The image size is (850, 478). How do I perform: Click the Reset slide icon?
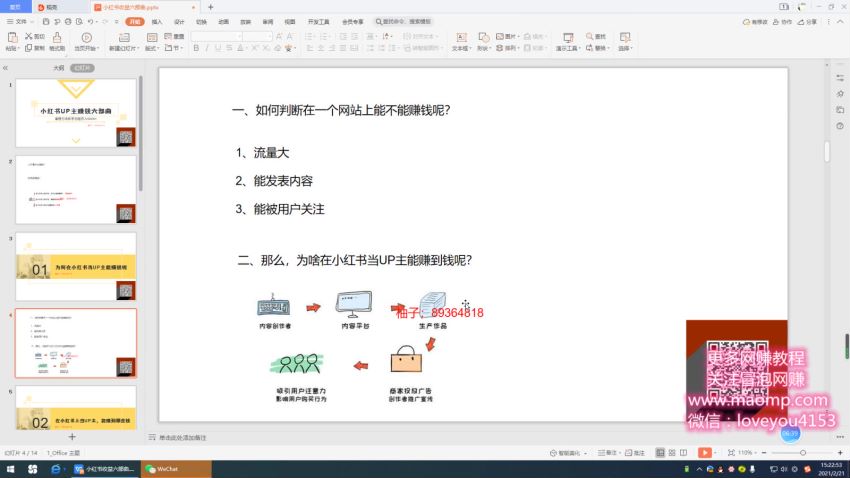tap(168, 36)
